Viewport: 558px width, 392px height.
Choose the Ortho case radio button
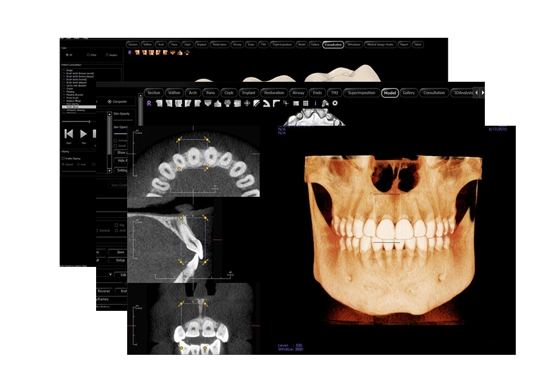[88, 54]
